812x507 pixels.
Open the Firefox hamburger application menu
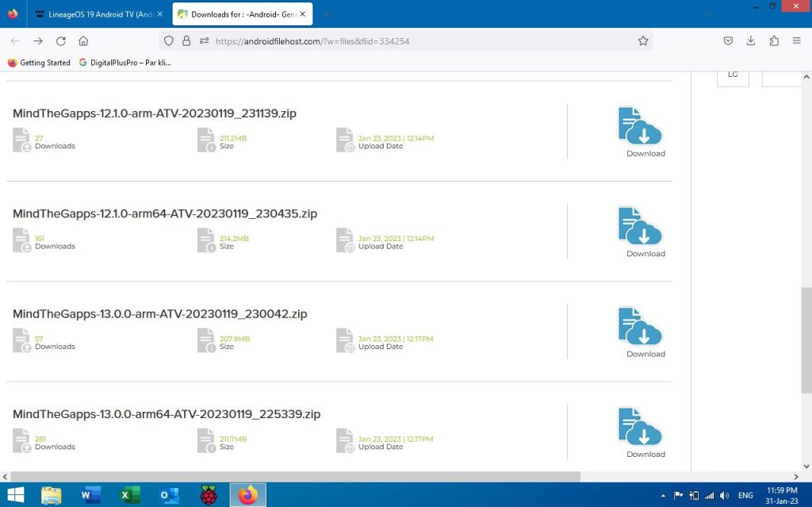tap(797, 41)
